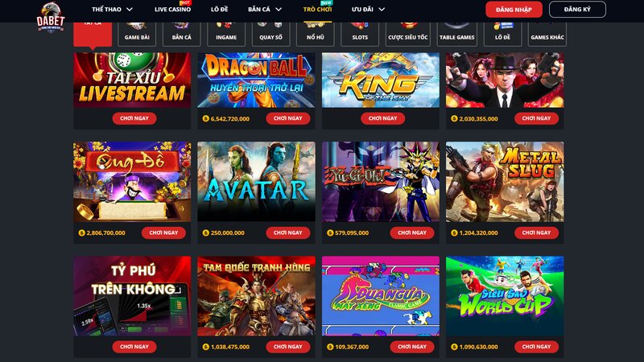Open the Table Games category icon
The height and width of the screenshot is (362, 644).
(456, 34)
